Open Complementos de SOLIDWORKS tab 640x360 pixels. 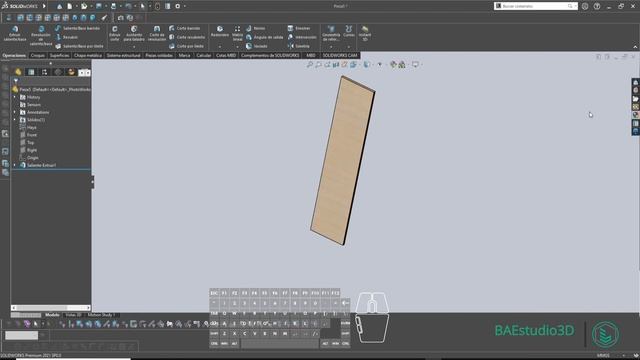point(270,55)
